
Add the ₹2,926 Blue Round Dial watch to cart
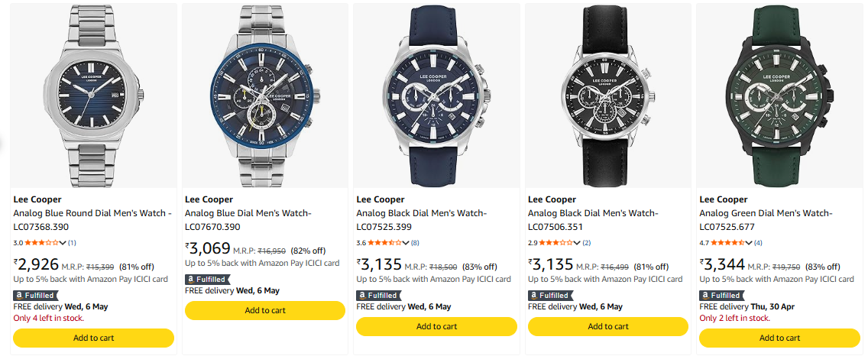[x=93, y=338]
